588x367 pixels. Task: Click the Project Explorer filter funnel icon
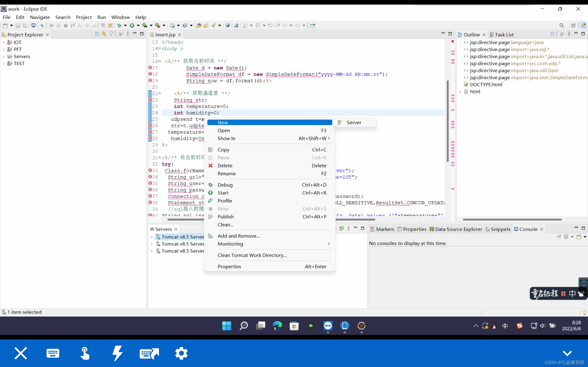(111, 34)
